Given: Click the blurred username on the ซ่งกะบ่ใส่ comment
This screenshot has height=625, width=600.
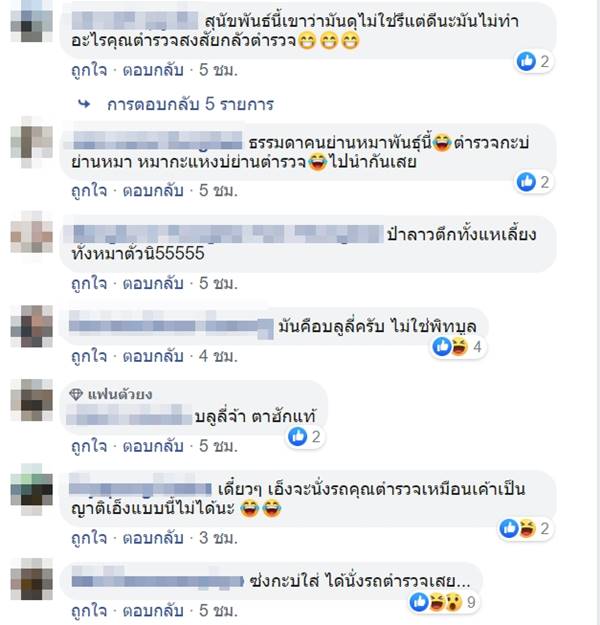Looking at the screenshot, I should [157, 581].
